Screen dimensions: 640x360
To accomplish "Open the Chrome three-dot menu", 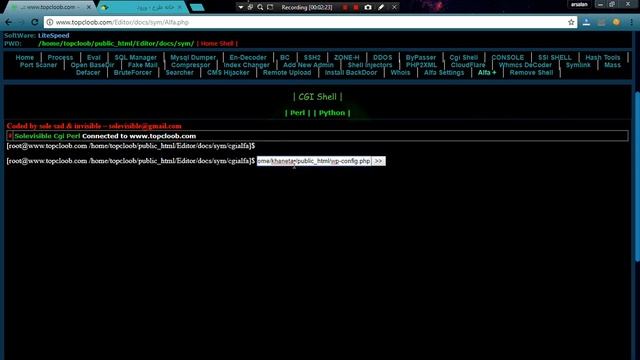I will tap(632, 22).
